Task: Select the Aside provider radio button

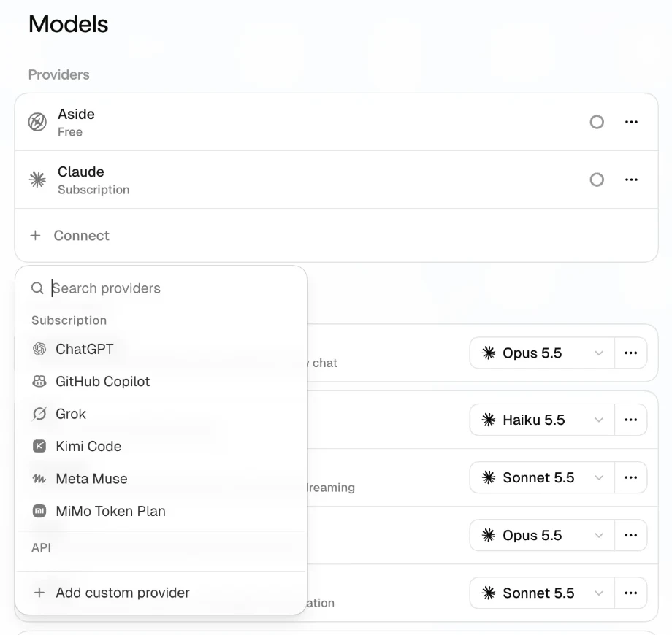Action: tap(597, 122)
